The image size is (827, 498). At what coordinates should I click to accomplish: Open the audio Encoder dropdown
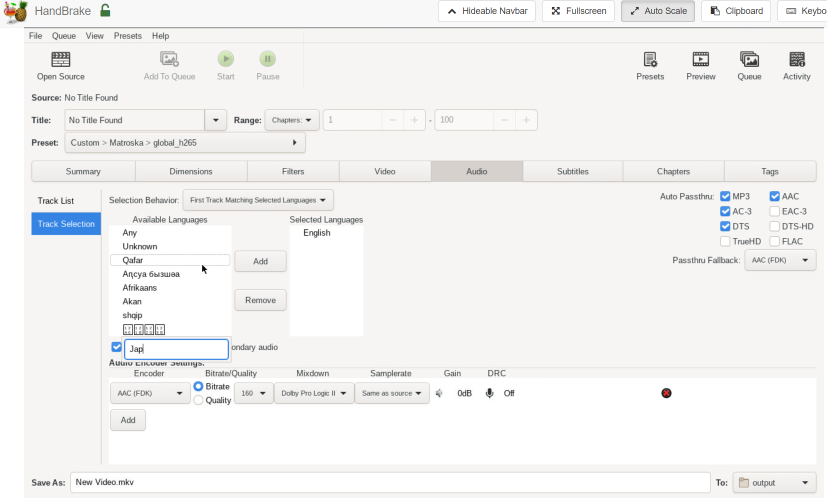pos(150,393)
